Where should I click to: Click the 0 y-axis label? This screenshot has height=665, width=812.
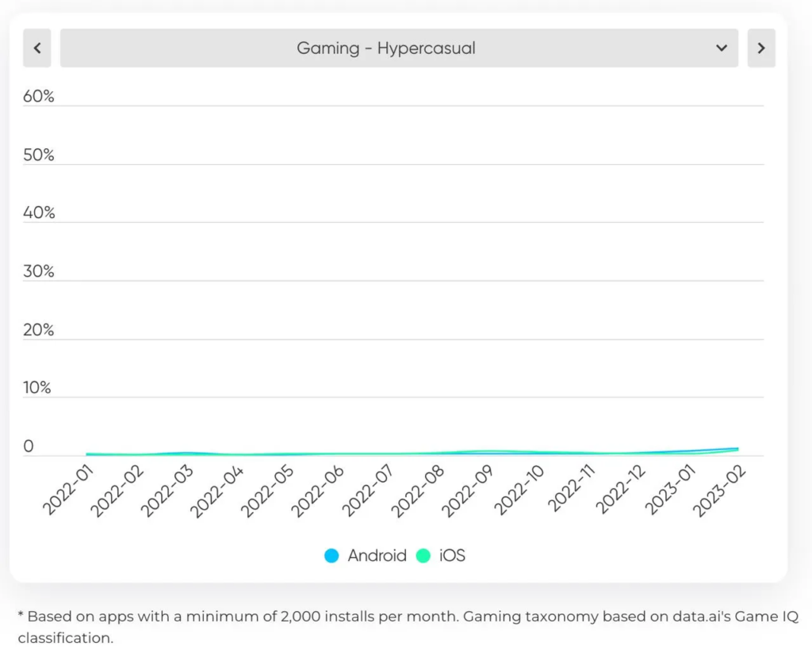[29, 447]
